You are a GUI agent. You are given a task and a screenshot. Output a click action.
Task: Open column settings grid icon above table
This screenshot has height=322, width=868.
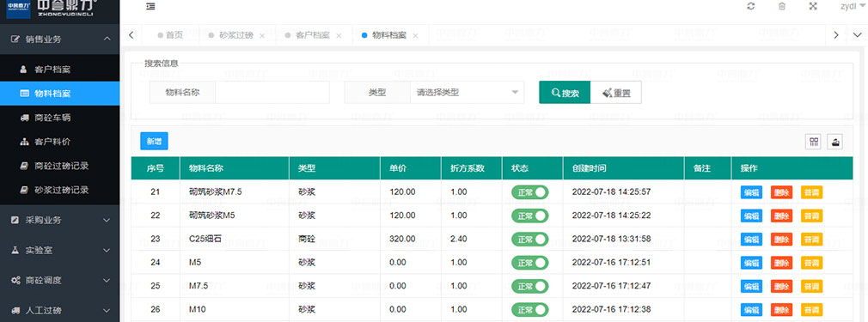click(814, 142)
